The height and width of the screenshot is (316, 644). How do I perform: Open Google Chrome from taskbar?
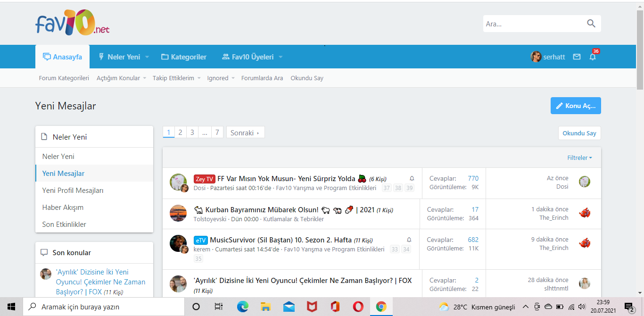(381, 307)
